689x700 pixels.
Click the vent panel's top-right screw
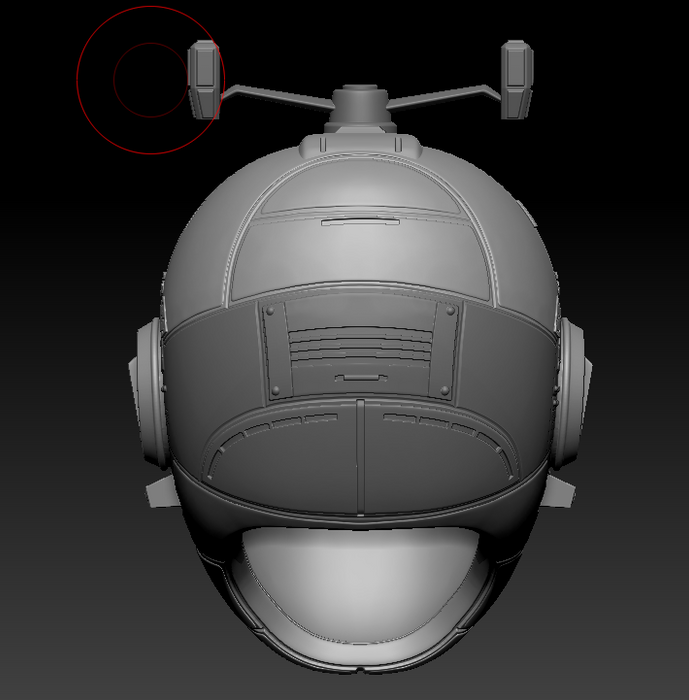click(x=451, y=312)
